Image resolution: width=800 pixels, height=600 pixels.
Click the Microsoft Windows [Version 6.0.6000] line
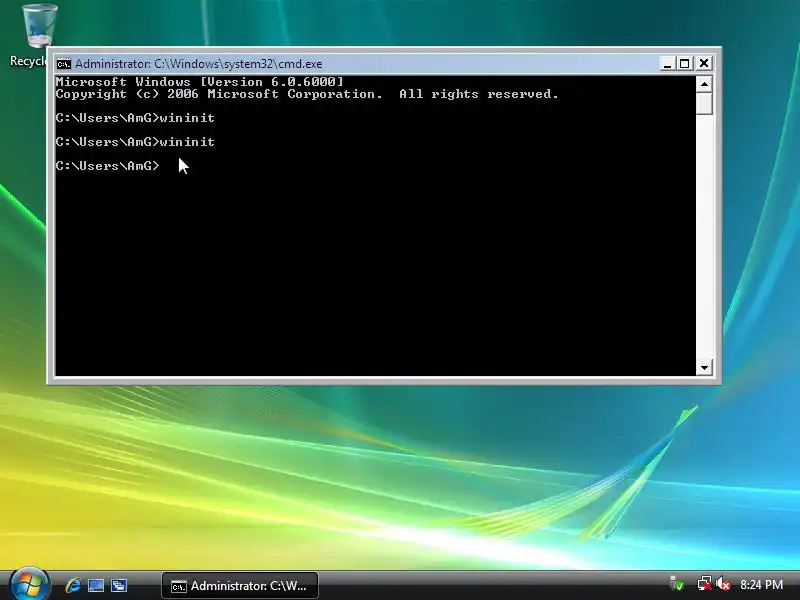click(x=199, y=82)
